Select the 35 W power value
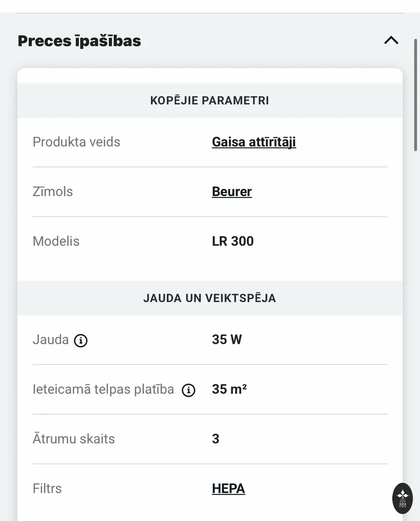The image size is (420, 521). (226, 340)
